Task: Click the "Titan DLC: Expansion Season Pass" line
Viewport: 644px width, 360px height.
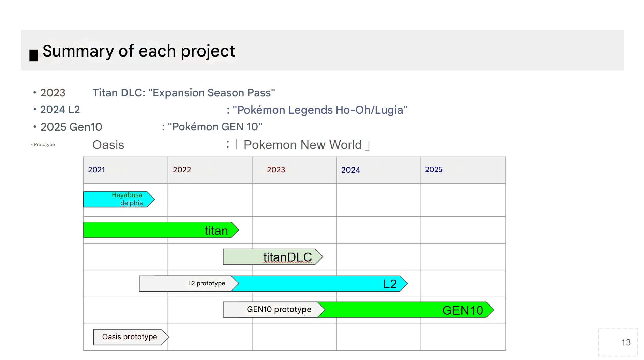Action: click(184, 93)
